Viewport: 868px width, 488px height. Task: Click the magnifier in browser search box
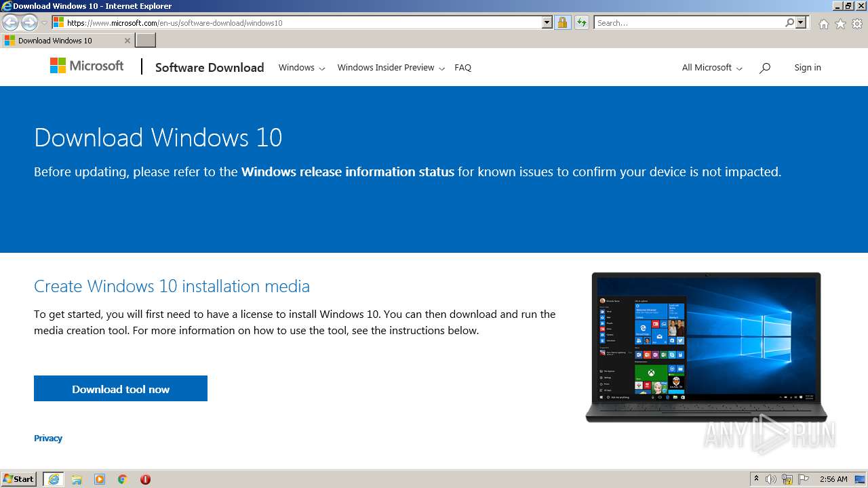[x=790, y=22]
